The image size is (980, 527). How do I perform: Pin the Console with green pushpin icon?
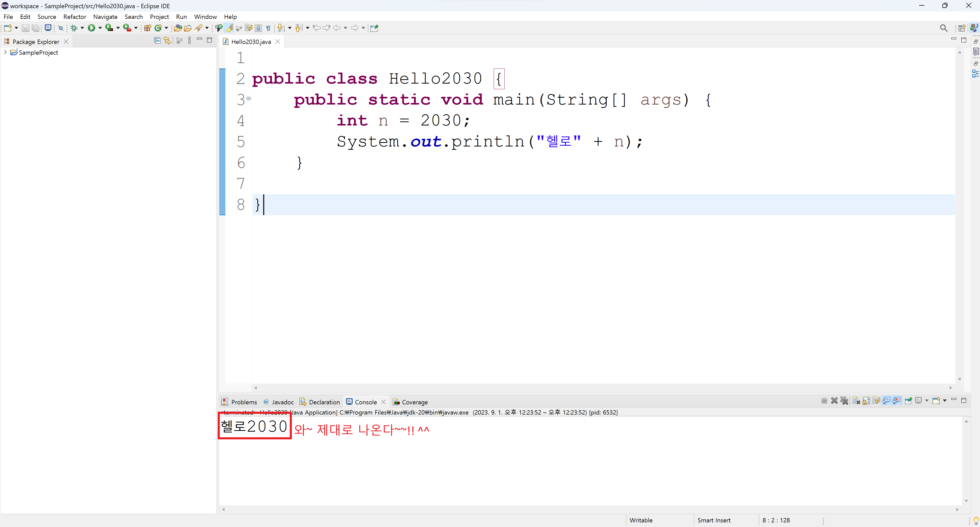click(908, 400)
